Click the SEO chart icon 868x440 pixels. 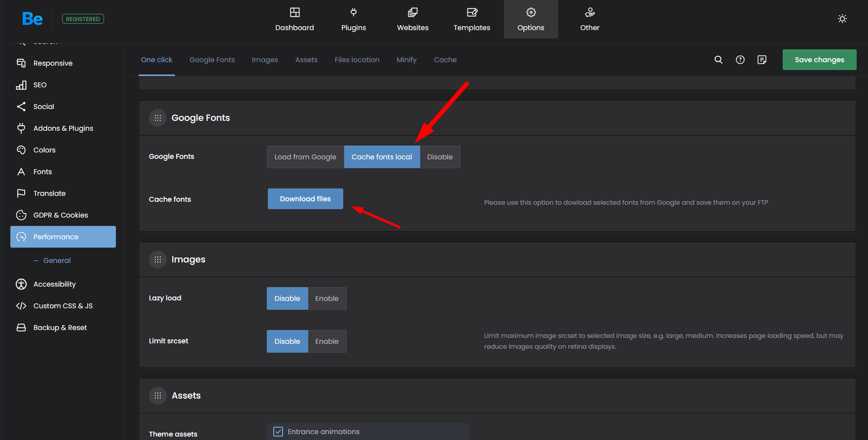pos(21,85)
